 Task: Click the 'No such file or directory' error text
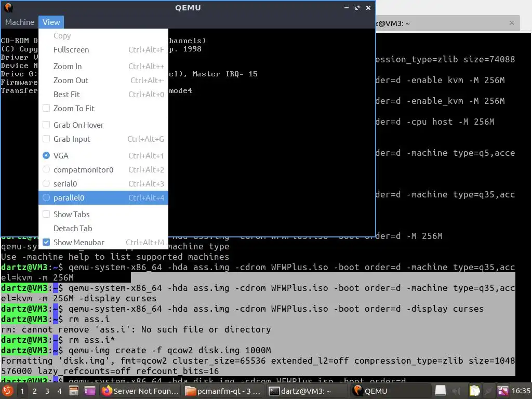(x=206, y=329)
